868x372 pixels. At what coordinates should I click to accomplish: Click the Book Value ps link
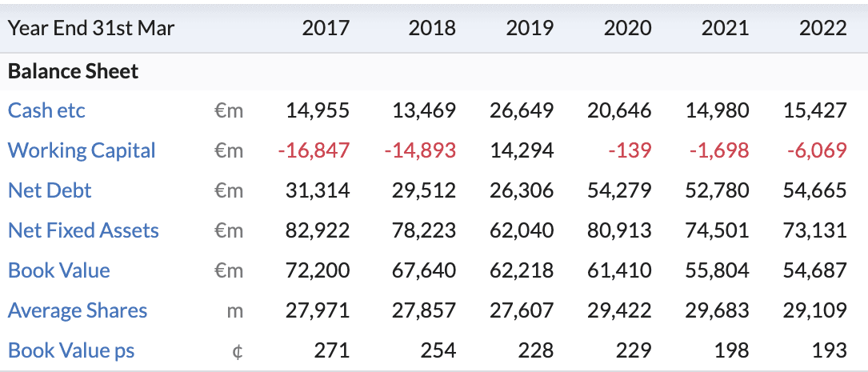[71, 350]
